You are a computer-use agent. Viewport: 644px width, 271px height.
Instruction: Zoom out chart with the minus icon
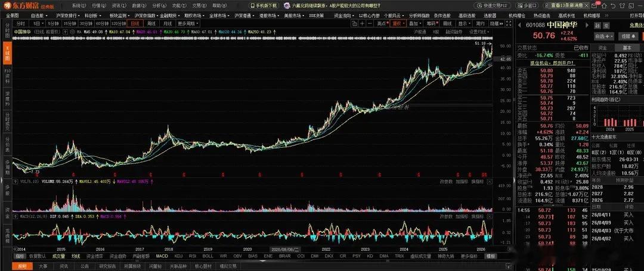(x=370, y=24)
